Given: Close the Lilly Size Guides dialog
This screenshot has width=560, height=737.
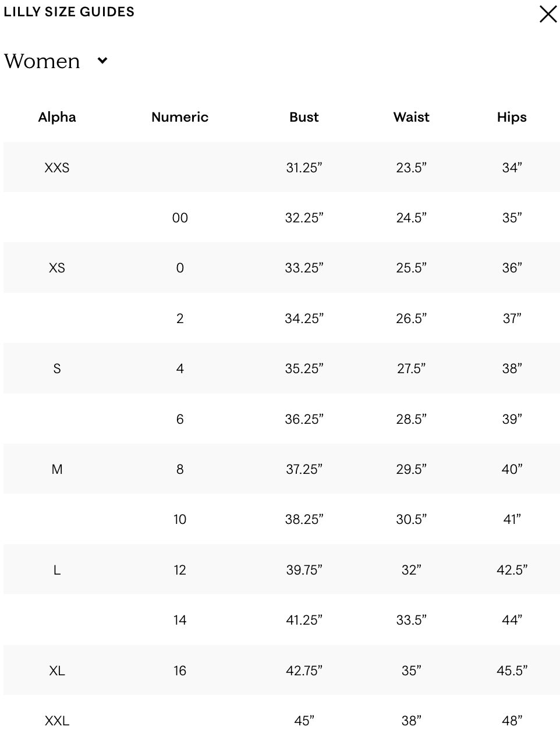Looking at the screenshot, I should [x=548, y=14].
